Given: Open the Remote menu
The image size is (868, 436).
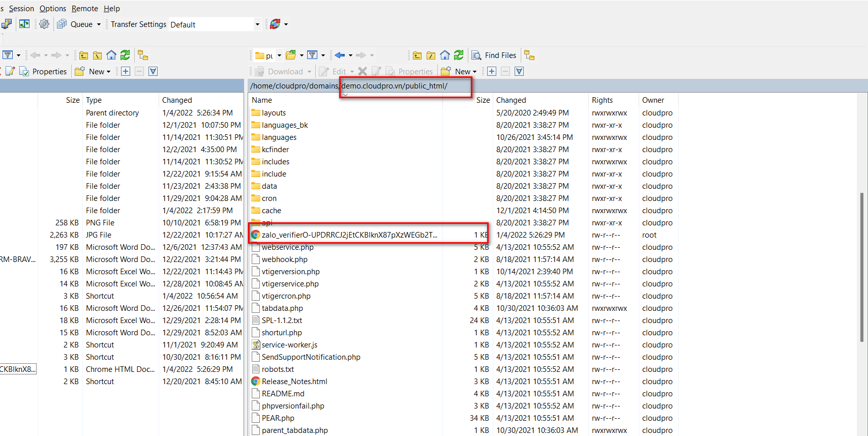Looking at the screenshot, I should [84, 9].
